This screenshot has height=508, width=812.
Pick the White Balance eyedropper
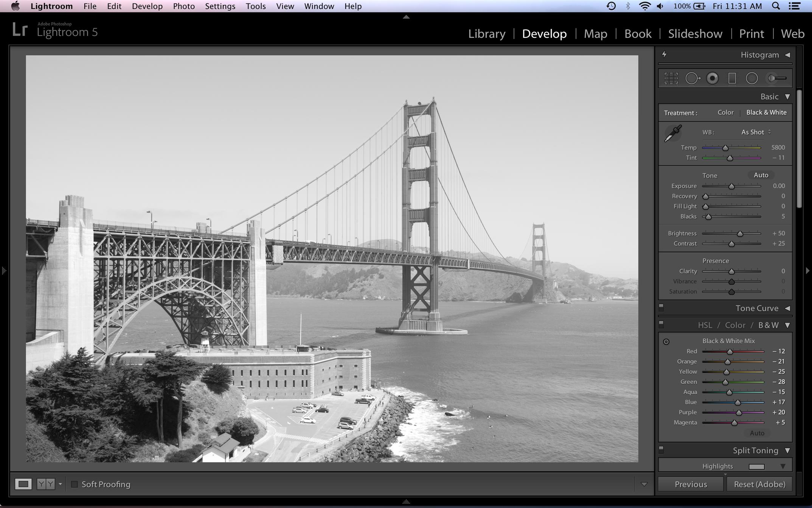[673, 134]
